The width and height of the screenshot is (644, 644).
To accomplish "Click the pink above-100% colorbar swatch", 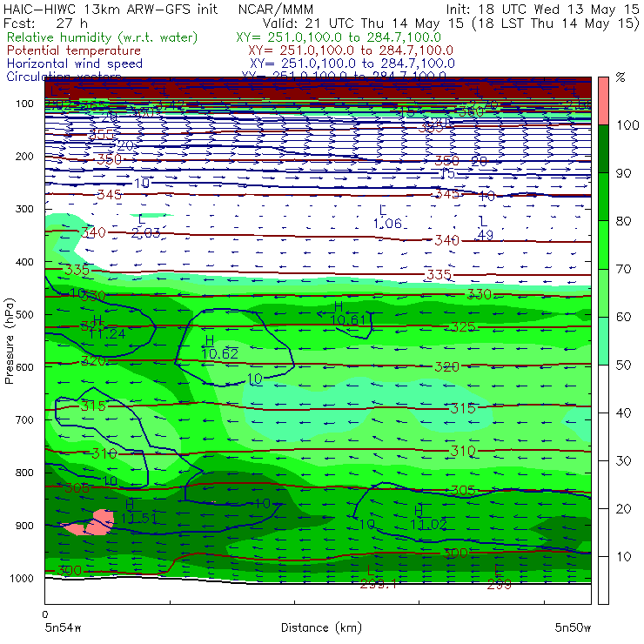I will click(x=603, y=101).
